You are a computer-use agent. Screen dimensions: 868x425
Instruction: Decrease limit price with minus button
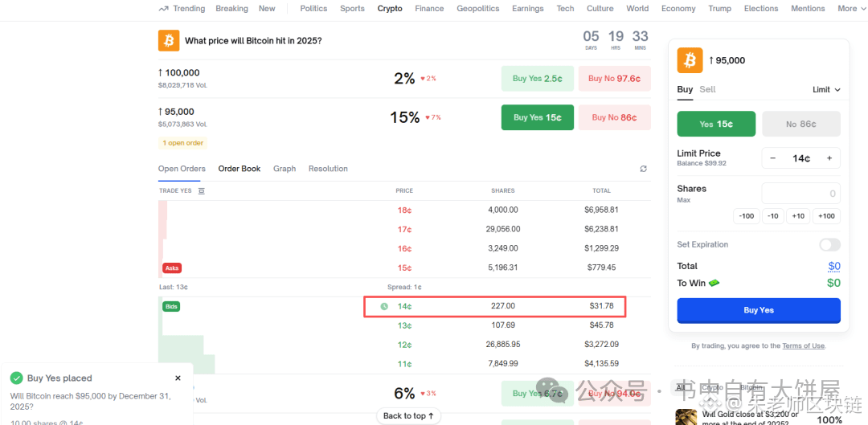pyautogui.click(x=773, y=158)
